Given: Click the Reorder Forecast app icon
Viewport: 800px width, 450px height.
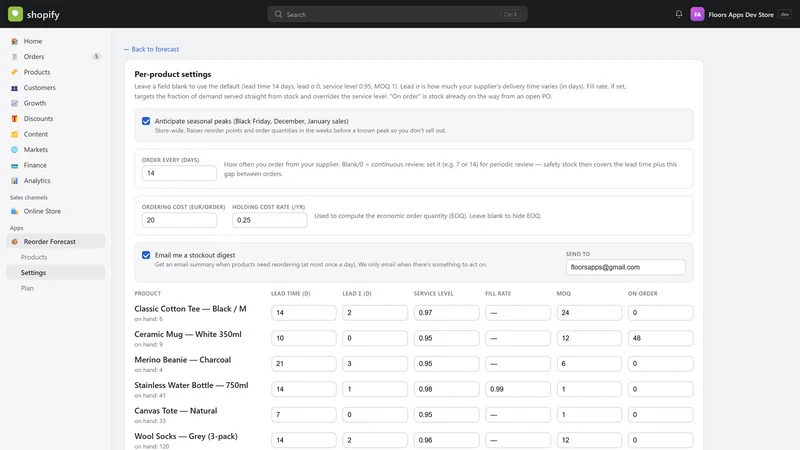Looking at the screenshot, I should 14,242.
